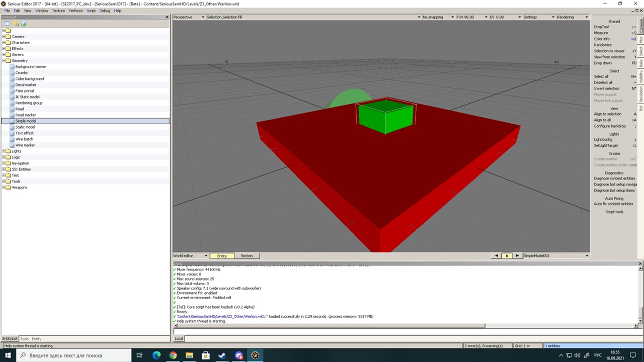
Task: Click Auto fix content entities
Action: (x=614, y=204)
